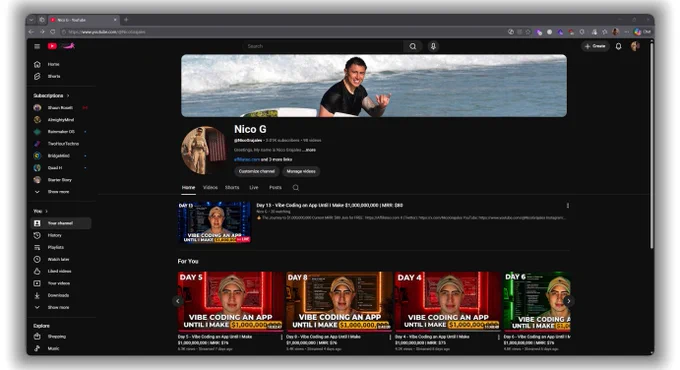Select the Nico G YouTube browser tab

click(x=83, y=20)
